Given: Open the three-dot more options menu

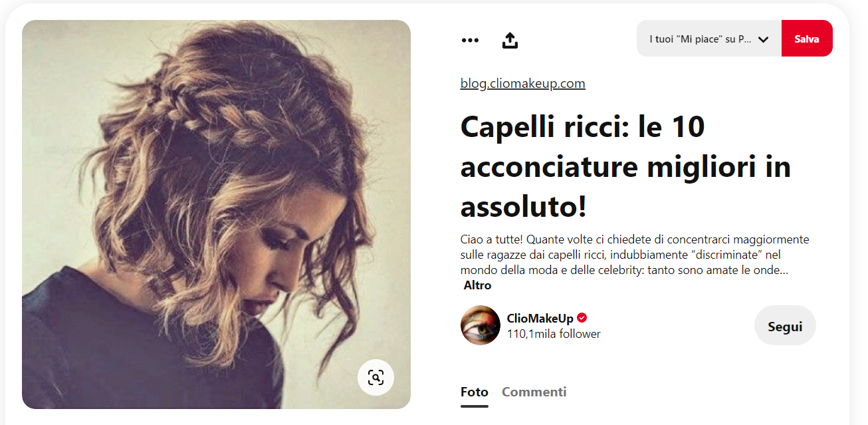Looking at the screenshot, I should (x=470, y=40).
